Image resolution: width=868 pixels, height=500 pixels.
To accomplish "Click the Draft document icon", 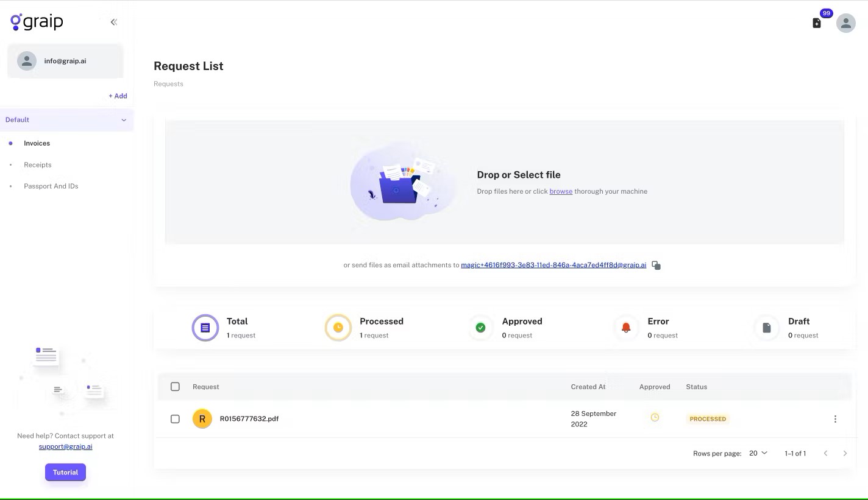I will point(766,328).
